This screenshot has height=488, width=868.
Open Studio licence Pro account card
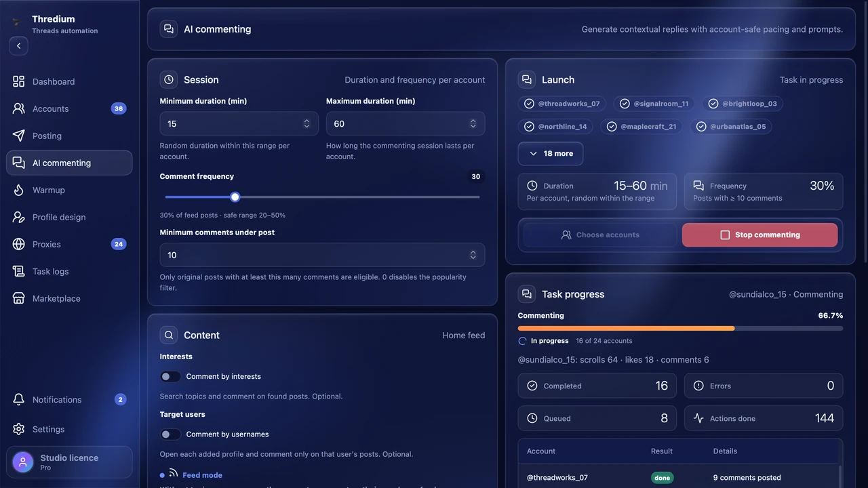69,462
